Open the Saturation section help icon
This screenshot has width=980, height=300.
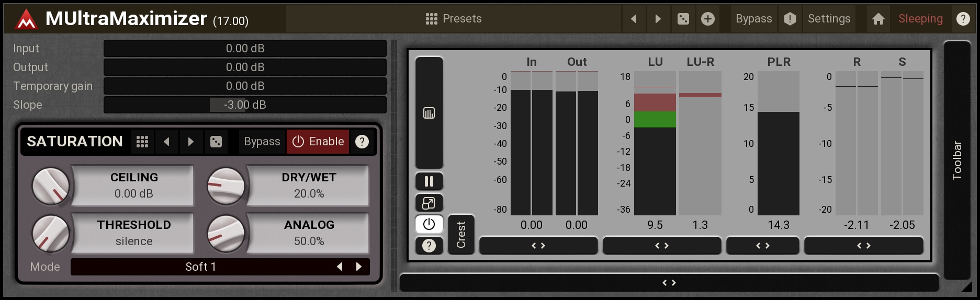362,142
